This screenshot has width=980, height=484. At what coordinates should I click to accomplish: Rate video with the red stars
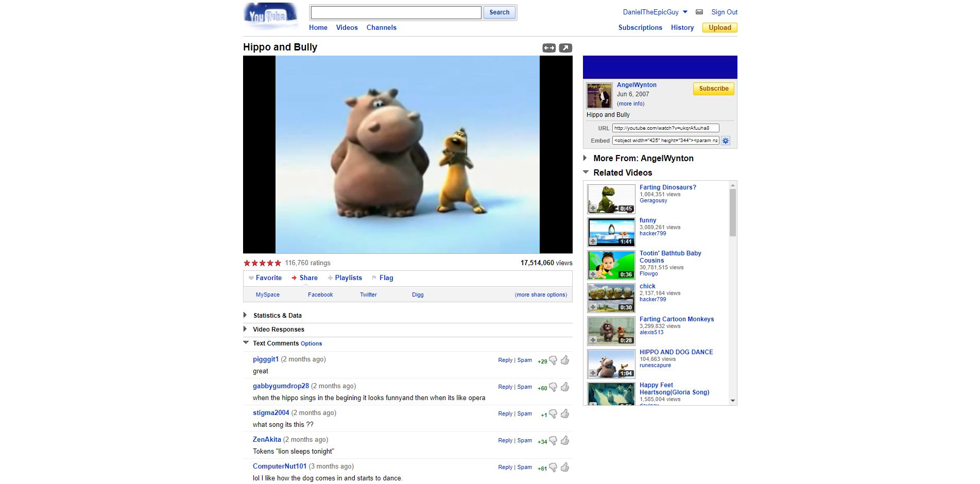coord(263,263)
